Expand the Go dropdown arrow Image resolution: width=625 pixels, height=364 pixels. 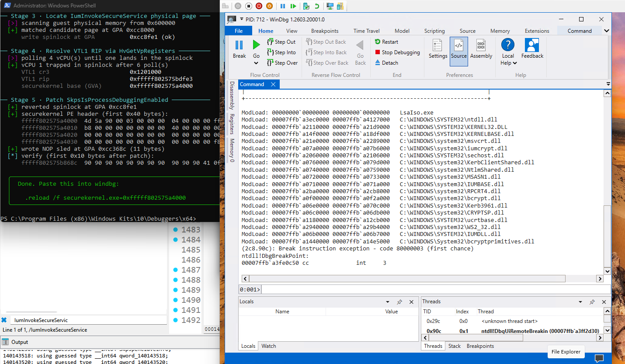pos(257,63)
